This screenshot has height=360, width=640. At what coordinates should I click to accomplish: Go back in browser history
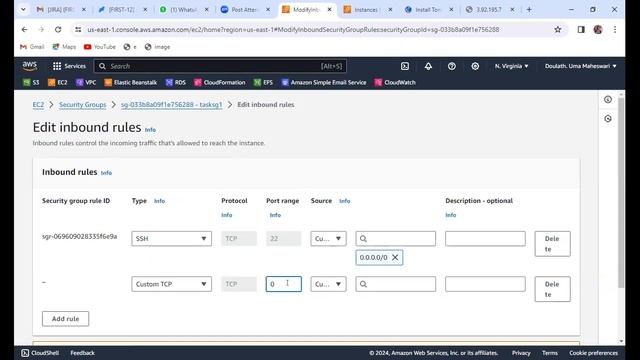coord(24,29)
